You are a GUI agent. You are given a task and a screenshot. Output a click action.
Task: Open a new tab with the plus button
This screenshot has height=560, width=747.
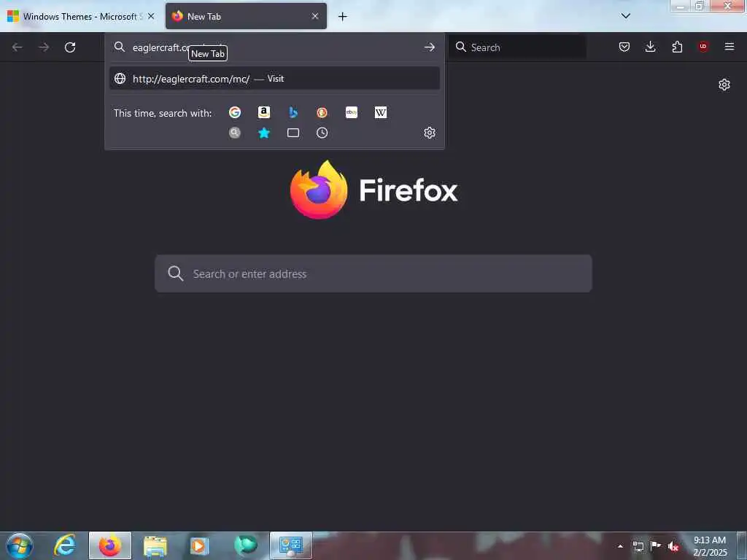pyautogui.click(x=343, y=17)
